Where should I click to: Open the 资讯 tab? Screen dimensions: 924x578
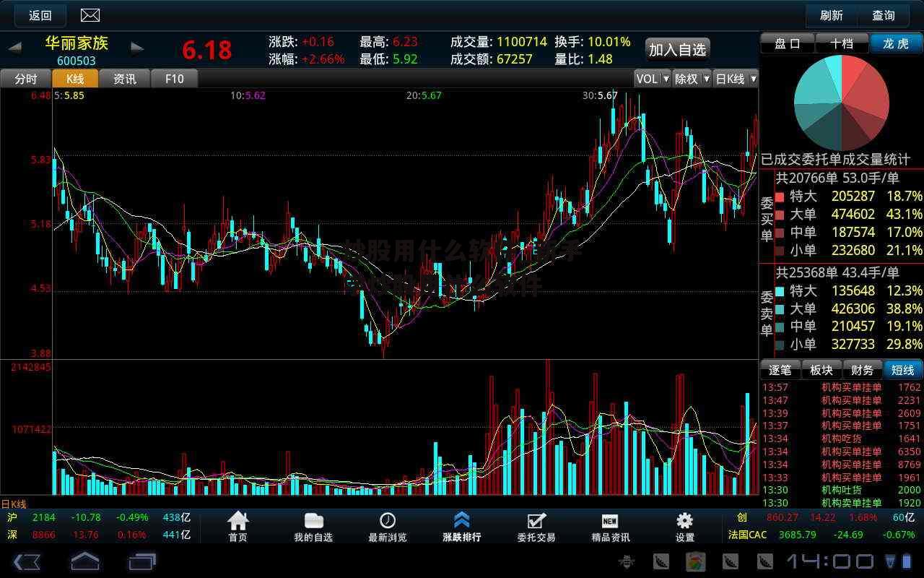(x=124, y=78)
